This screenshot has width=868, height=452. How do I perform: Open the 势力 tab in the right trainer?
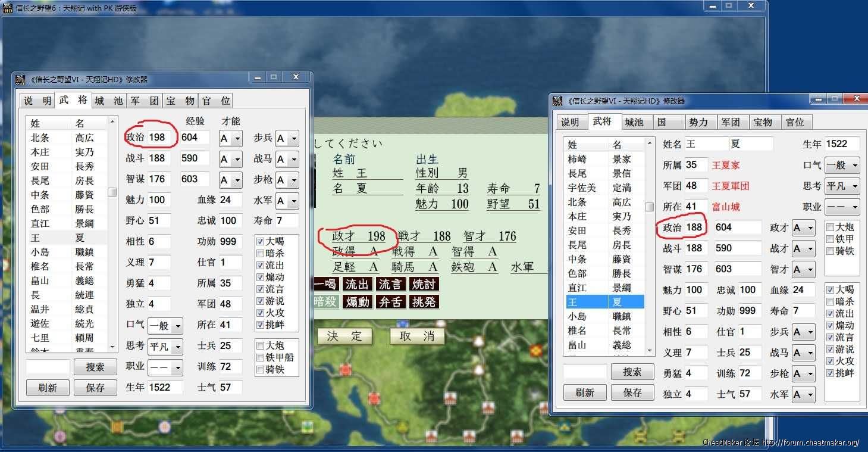(x=698, y=122)
